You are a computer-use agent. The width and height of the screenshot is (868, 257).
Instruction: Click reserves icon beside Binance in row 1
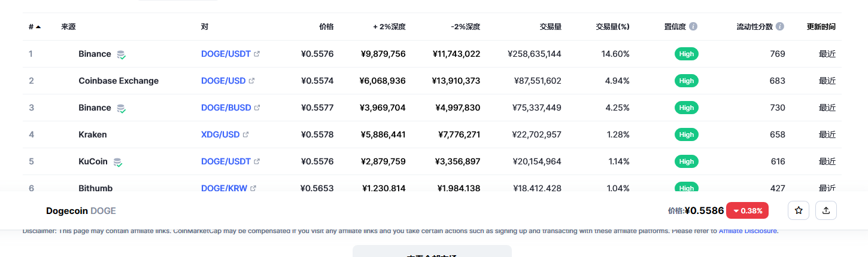121,54
